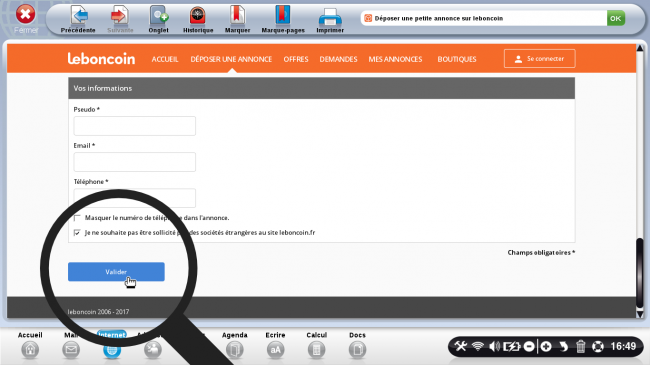The width and height of the screenshot is (650, 365).
Task: Click the undo curved arrow icon
Action: click(x=563, y=346)
